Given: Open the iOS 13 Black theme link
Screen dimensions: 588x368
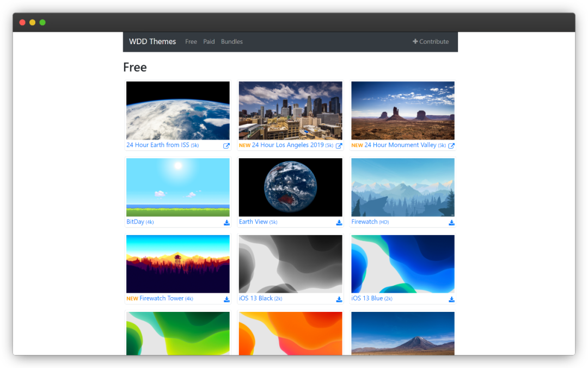Looking at the screenshot, I should click(260, 298).
